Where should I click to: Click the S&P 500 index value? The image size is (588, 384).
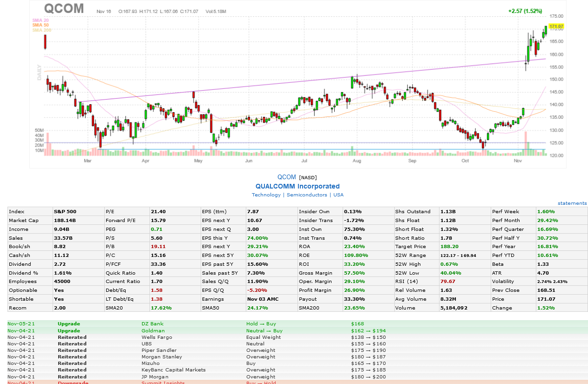coord(66,211)
